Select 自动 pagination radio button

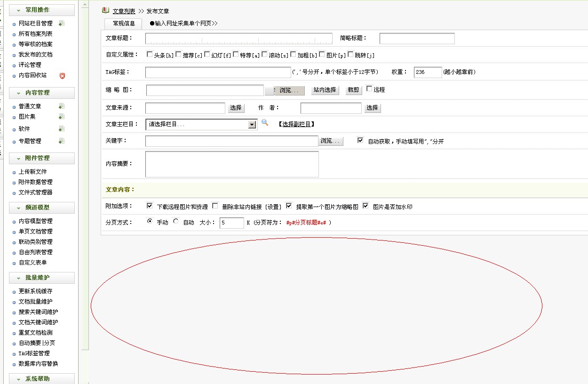176,221
